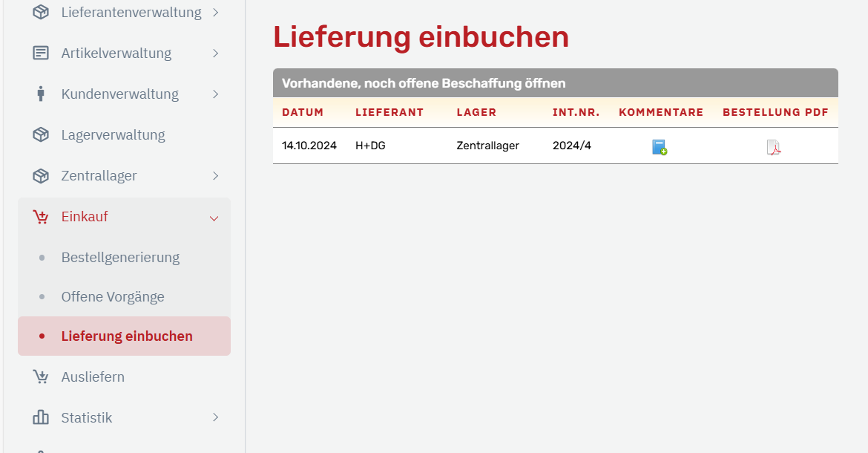The image size is (868, 453).
Task: Sort by DATUM column header
Action: [303, 112]
